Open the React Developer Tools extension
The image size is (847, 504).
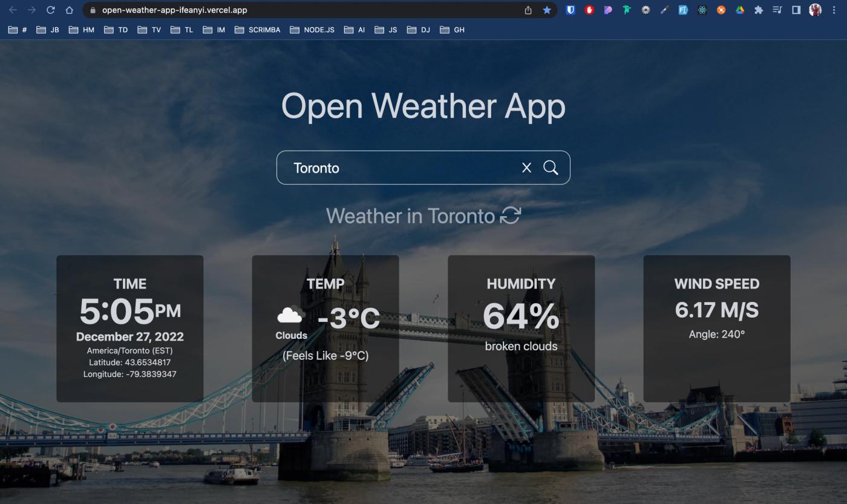pos(702,10)
